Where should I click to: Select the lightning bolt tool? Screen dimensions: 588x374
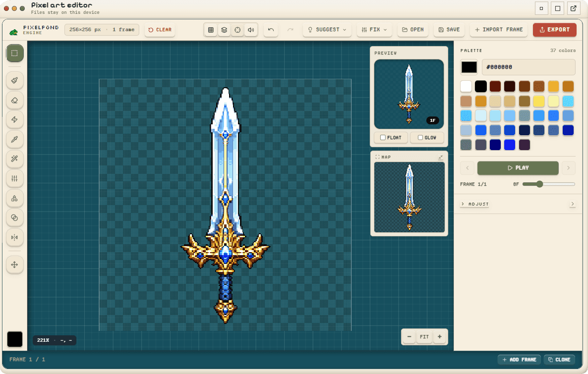coord(14,119)
